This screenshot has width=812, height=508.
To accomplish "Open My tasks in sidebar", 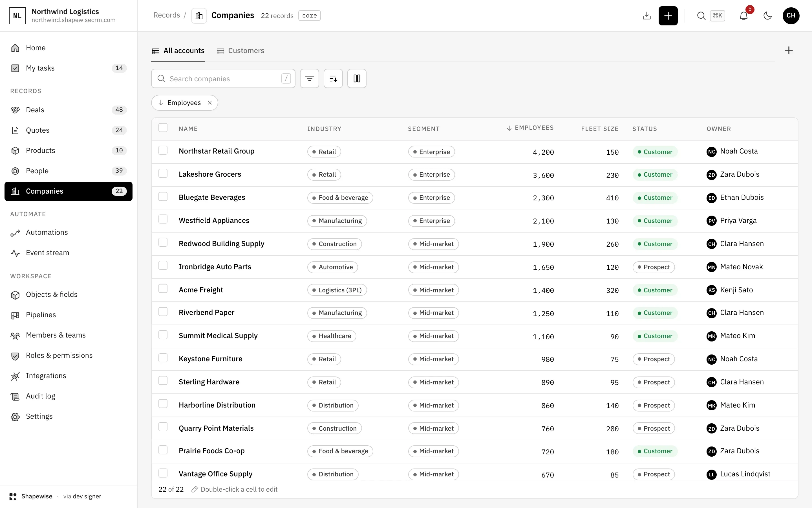I will coord(69,68).
